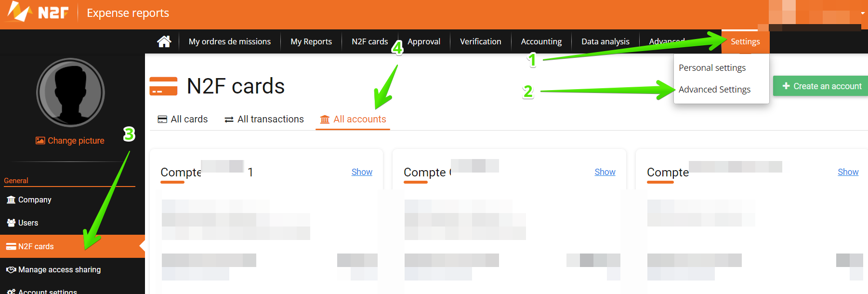Image resolution: width=868 pixels, height=294 pixels.
Task: Open the Data analysis menu
Action: pyautogui.click(x=605, y=41)
